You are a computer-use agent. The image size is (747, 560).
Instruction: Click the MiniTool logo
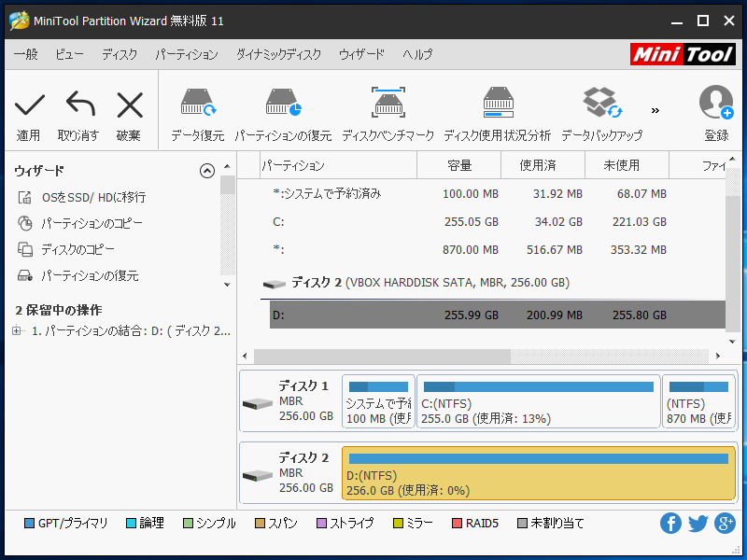(x=683, y=54)
